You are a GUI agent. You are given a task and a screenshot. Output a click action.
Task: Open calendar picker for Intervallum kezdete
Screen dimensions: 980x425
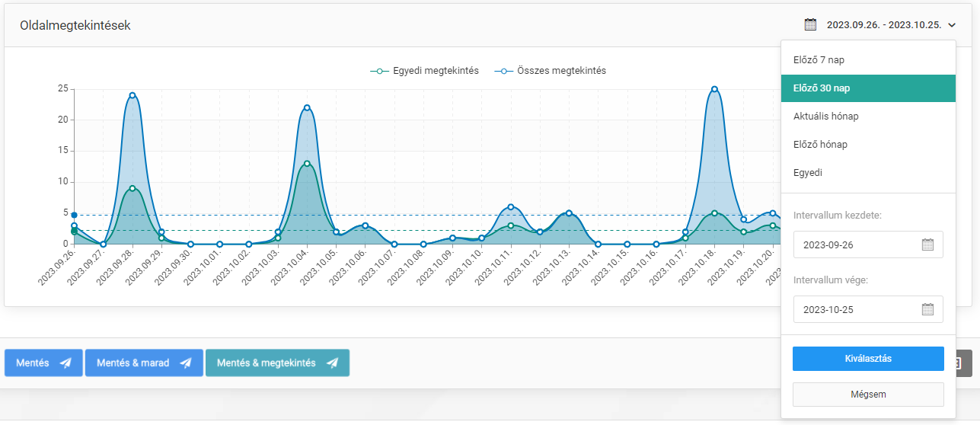(927, 244)
